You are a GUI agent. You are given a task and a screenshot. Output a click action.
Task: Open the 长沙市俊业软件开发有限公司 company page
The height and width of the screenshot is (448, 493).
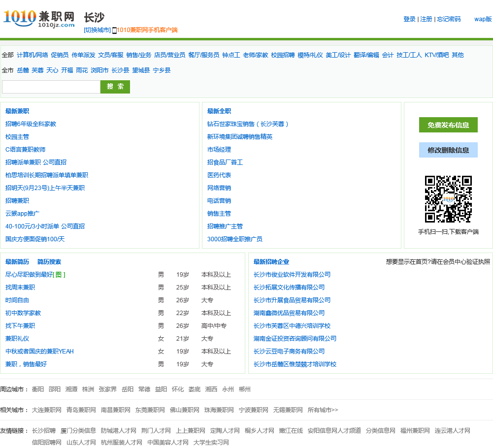click(x=292, y=274)
